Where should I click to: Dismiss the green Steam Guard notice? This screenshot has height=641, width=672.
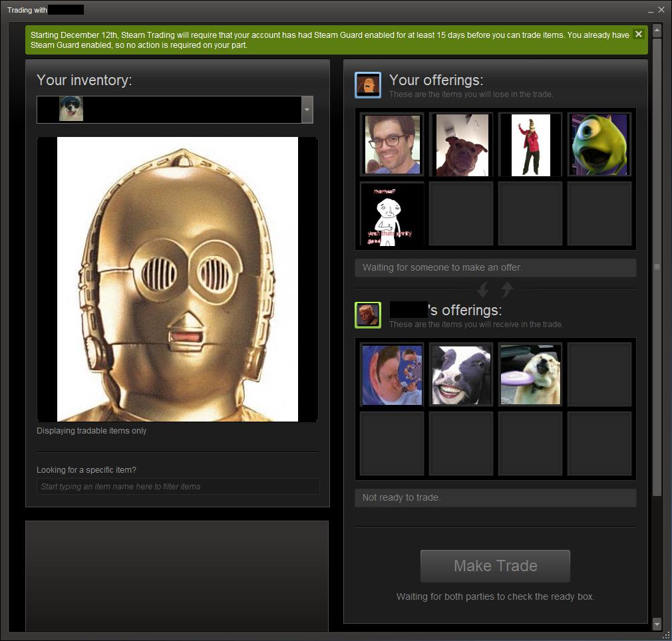click(x=639, y=35)
